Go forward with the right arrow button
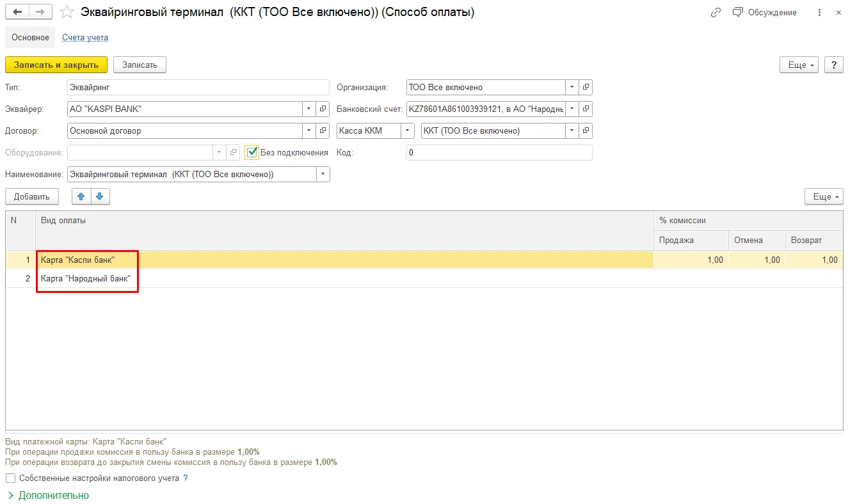Image resolution: width=848 pixels, height=504 pixels. (40, 12)
